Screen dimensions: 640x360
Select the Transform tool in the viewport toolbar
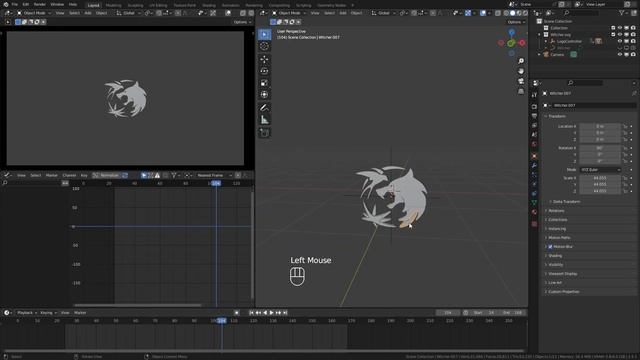[264, 95]
